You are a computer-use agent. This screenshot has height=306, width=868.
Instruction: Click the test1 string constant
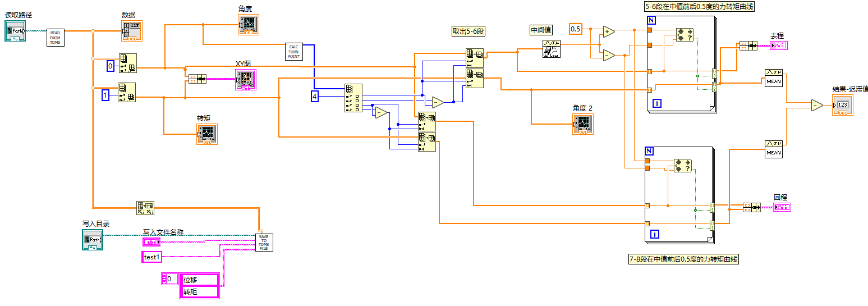click(151, 257)
